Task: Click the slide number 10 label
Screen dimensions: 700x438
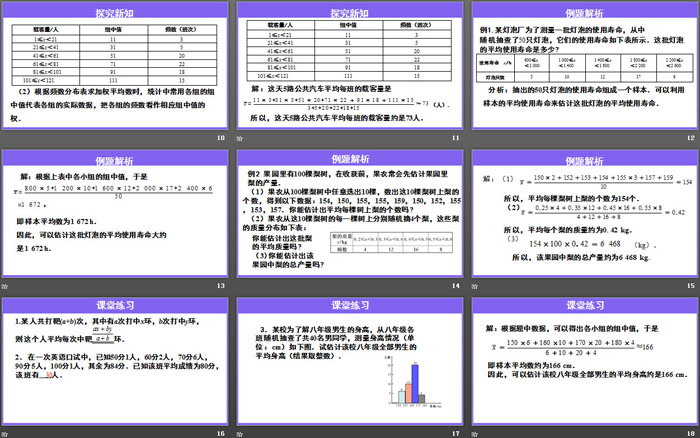Action: 221,138
